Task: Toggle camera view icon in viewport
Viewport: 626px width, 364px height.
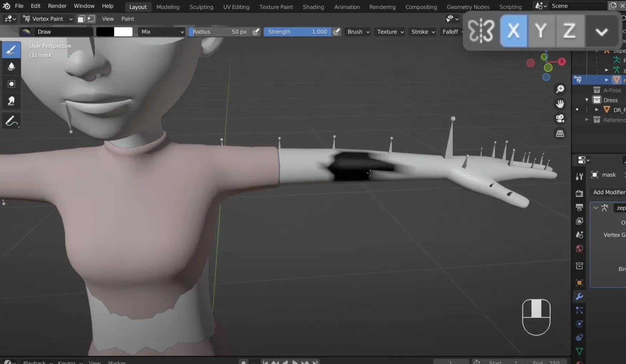Action: click(560, 118)
